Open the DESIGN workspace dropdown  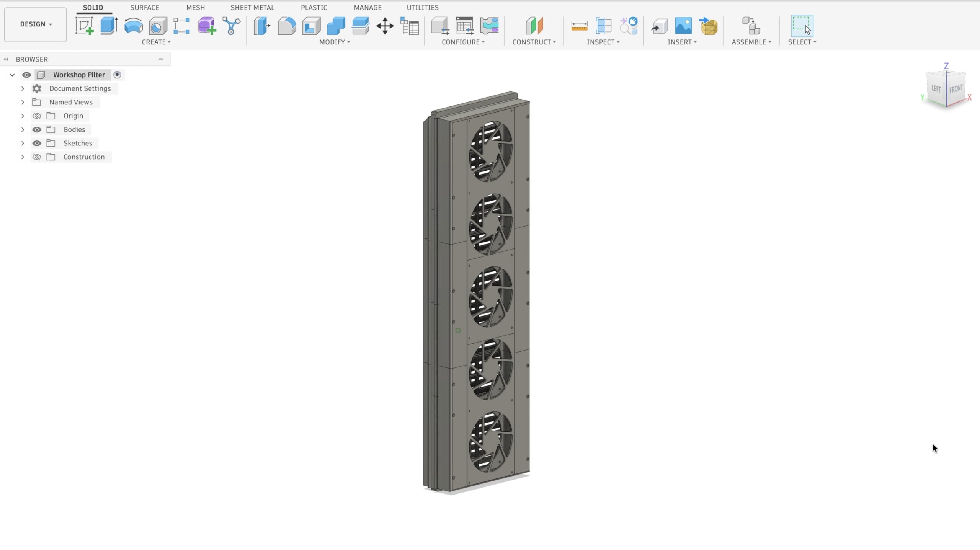36,24
